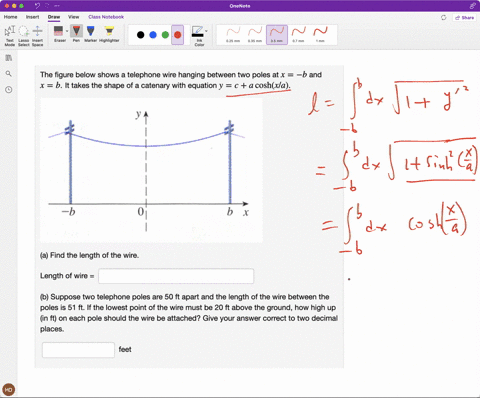Pick the black ink color

tap(141, 35)
